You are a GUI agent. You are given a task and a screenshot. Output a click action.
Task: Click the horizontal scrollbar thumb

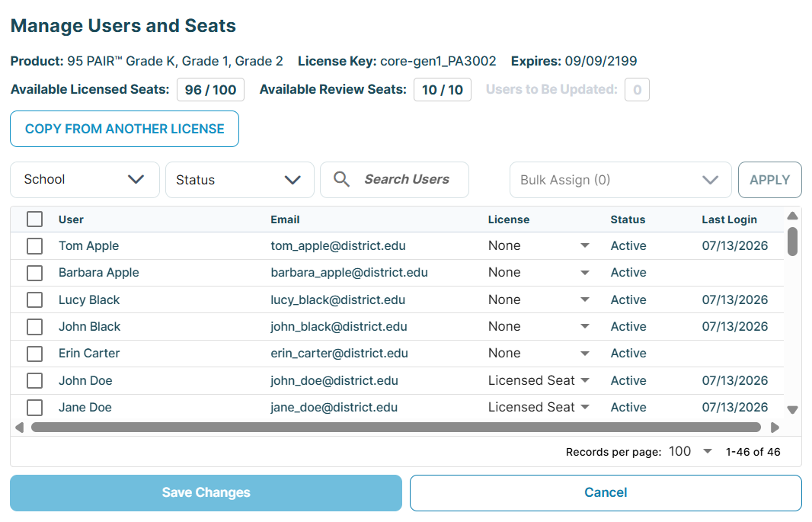[x=395, y=428]
